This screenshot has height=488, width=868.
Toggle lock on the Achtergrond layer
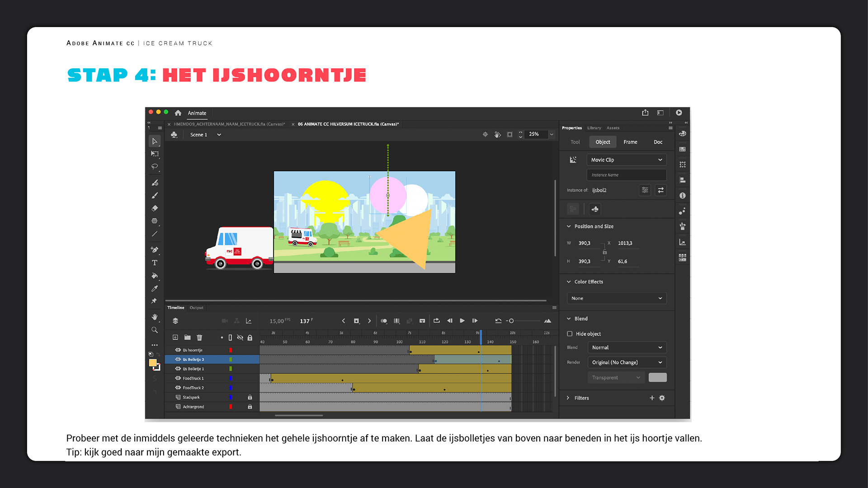(250, 407)
